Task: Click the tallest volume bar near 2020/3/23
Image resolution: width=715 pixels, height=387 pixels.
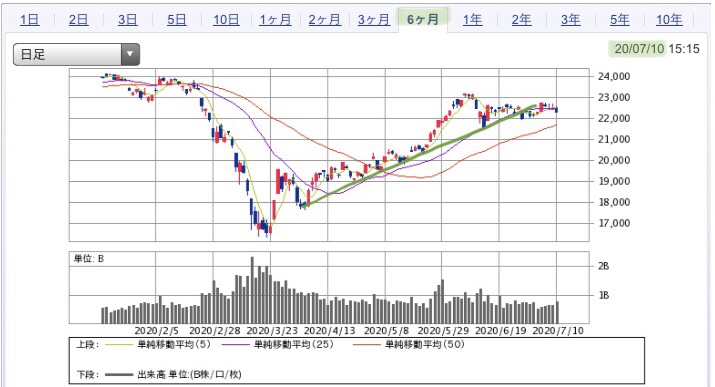Action: tap(252, 290)
